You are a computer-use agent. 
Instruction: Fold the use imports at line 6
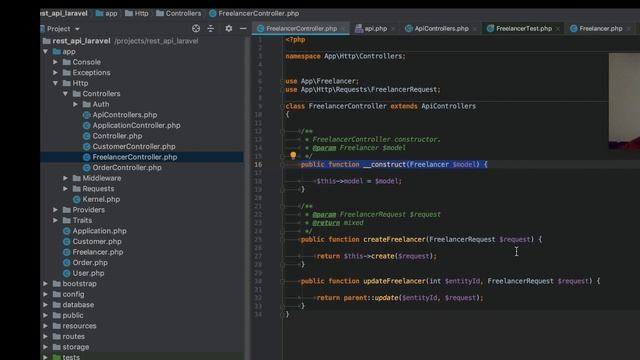(x=282, y=81)
